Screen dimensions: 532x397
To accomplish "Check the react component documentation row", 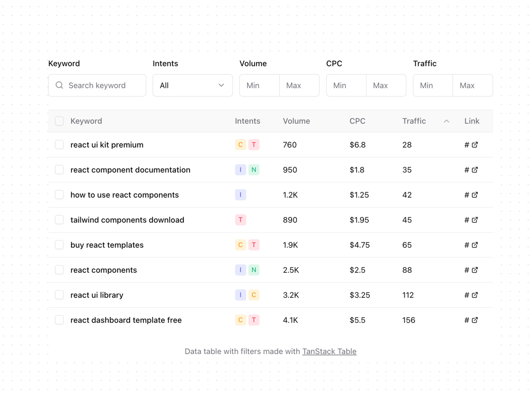I will click(60, 170).
